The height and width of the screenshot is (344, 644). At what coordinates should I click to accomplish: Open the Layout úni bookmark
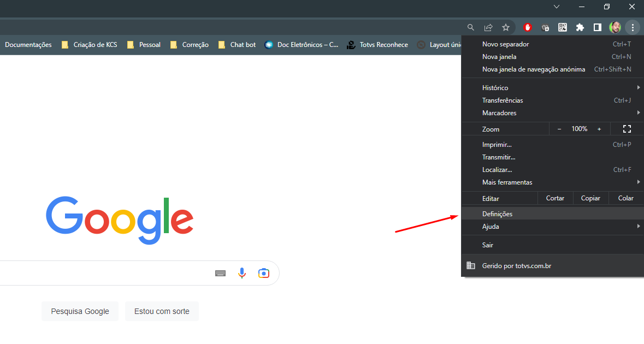(439, 45)
